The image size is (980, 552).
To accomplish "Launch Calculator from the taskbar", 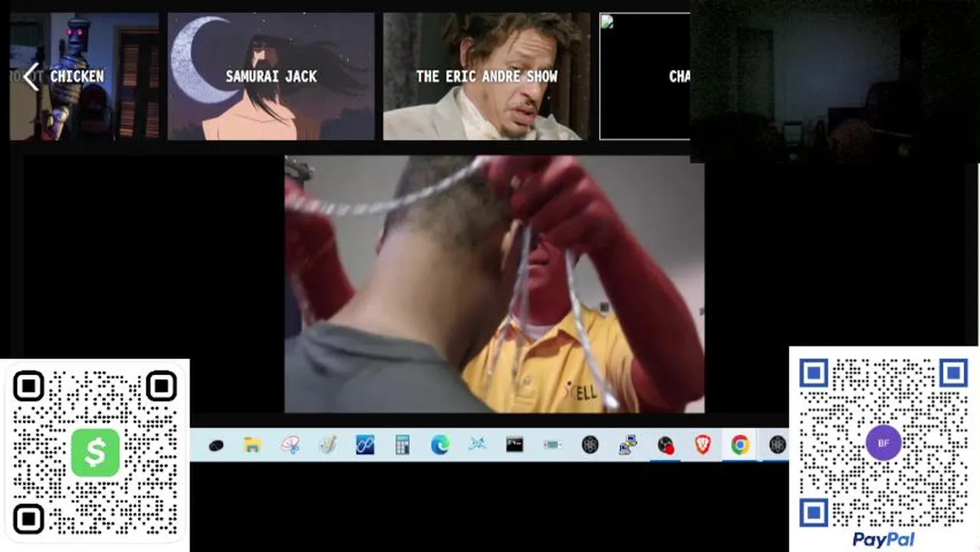I will tap(403, 445).
